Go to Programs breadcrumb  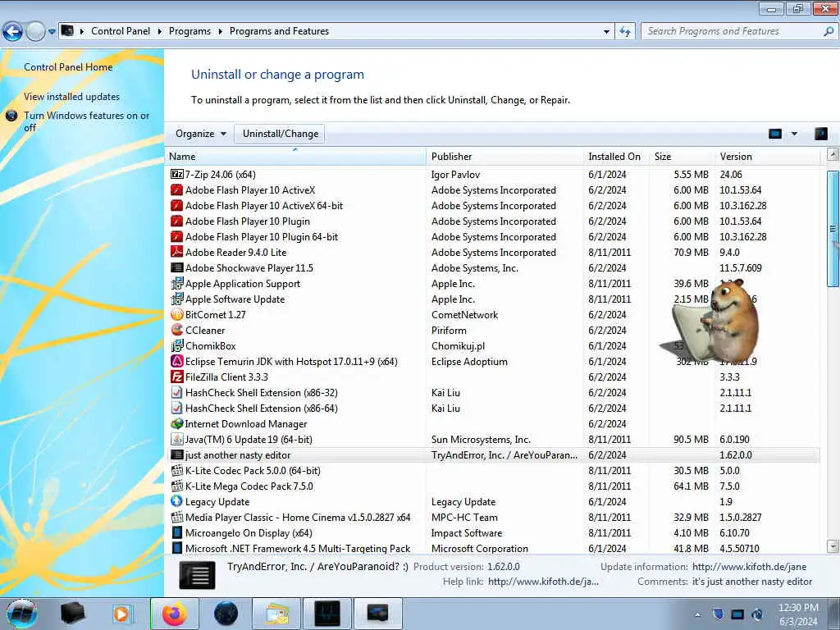tap(189, 31)
